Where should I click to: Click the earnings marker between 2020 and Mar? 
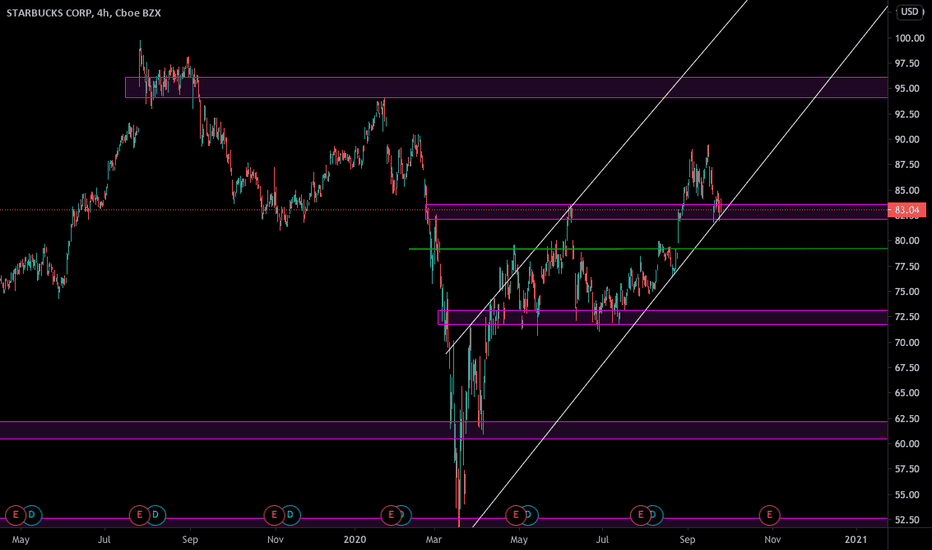(391, 515)
